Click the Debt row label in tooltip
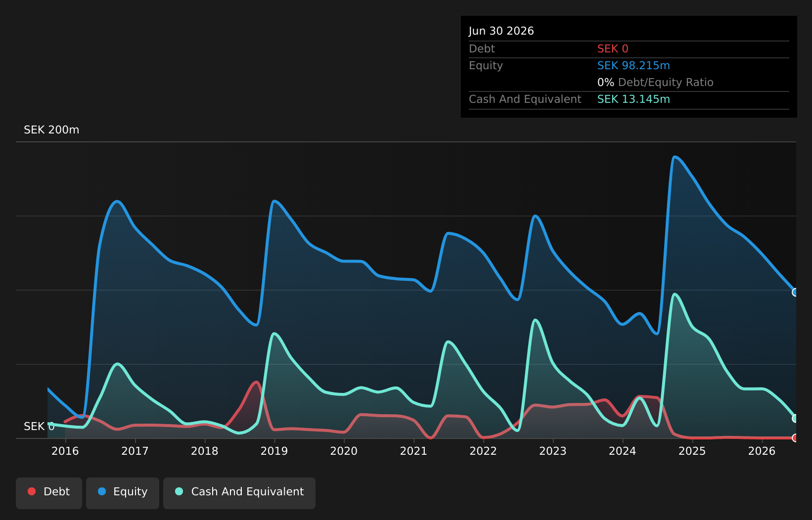Image resolution: width=812 pixels, height=520 pixels. pyautogui.click(x=482, y=49)
